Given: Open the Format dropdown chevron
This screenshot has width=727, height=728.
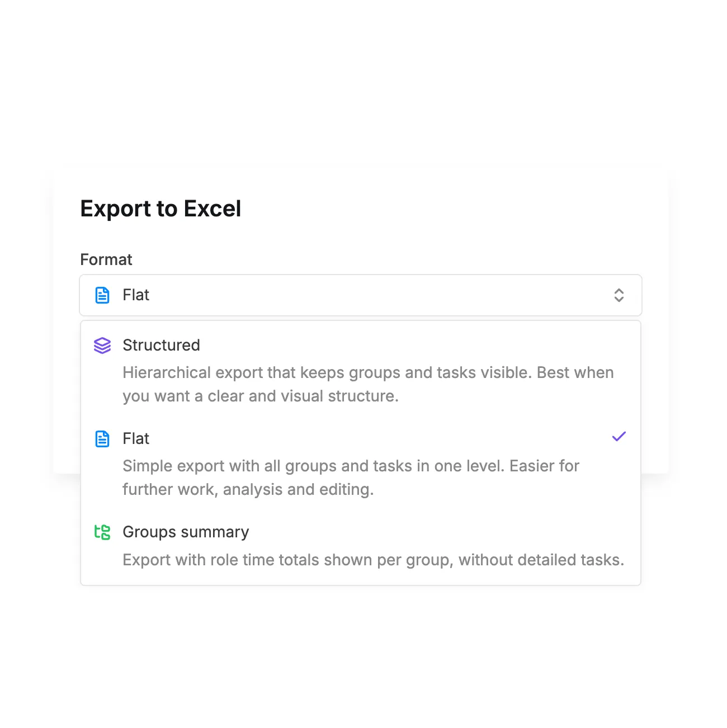Looking at the screenshot, I should click(619, 295).
